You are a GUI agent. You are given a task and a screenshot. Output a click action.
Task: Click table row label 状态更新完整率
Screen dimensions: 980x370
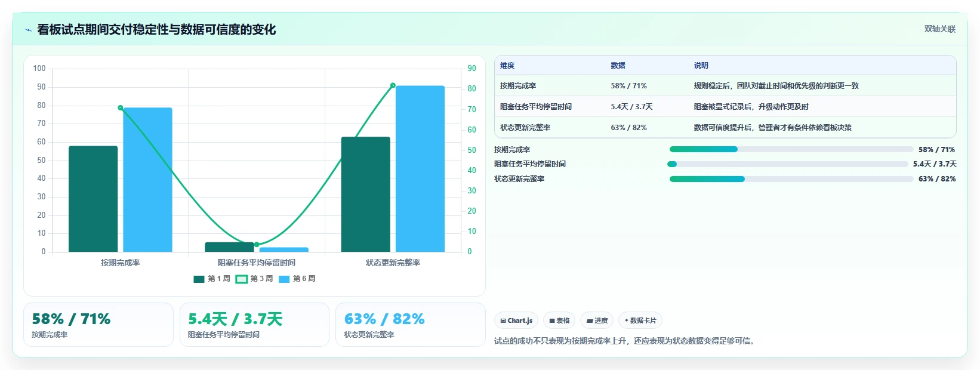(x=525, y=128)
